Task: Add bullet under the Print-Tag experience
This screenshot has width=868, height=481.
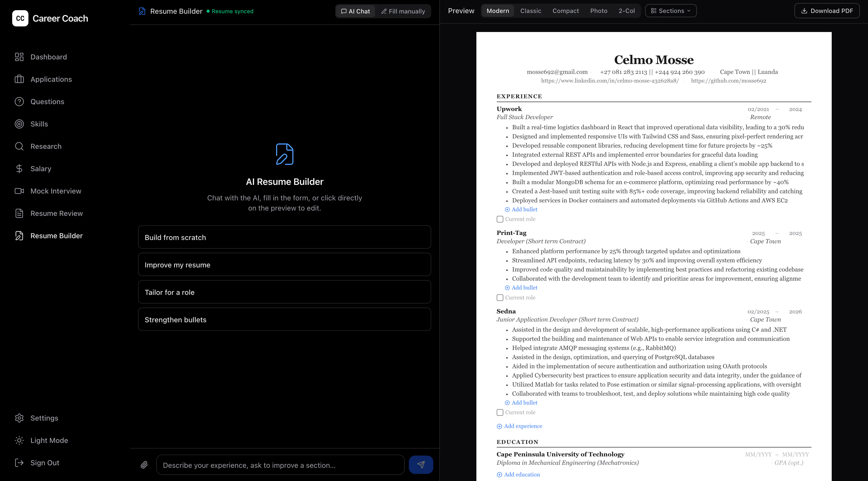Action: pyautogui.click(x=521, y=287)
